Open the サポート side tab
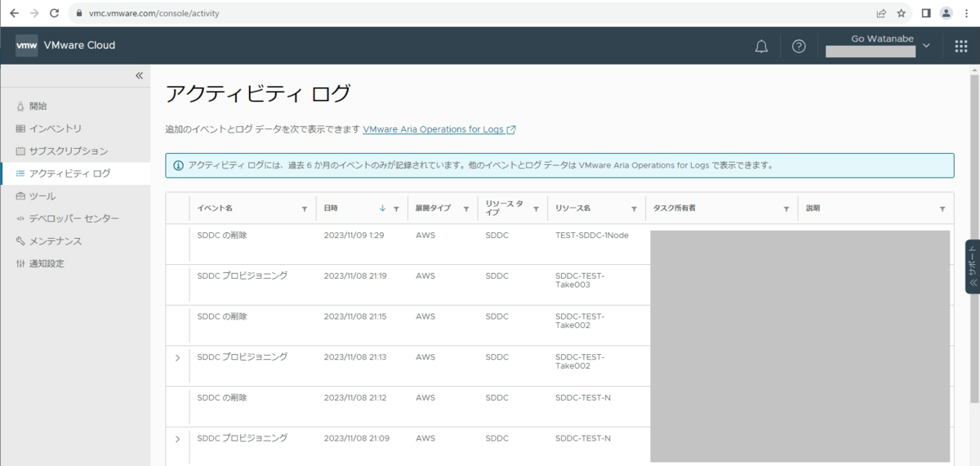The height and width of the screenshot is (466, 980). [x=973, y=267]
